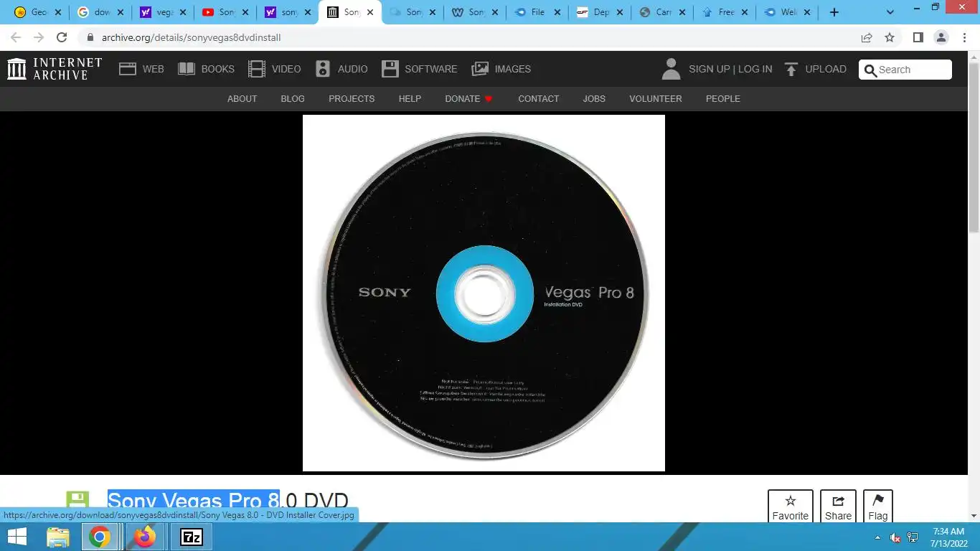The width and height of the screenshot is (980, 551).
Task: Toggle the browser side panel icon
Action: [918, 37]
